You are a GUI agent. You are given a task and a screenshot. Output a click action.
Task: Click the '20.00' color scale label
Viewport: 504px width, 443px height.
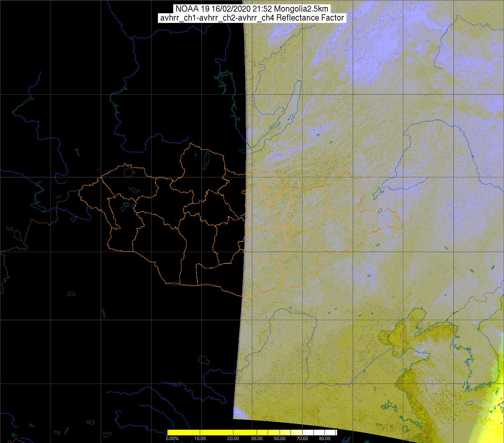pyautogui.click(x=233, y=438)
